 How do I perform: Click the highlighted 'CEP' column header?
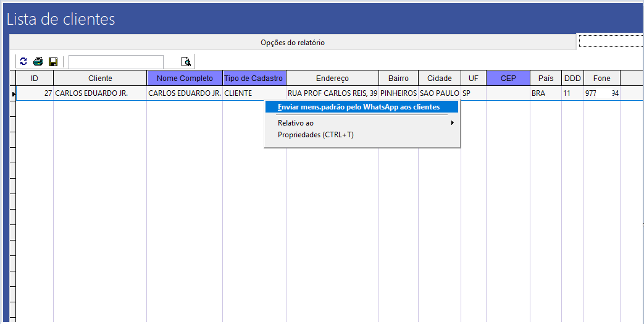[508, 79]
